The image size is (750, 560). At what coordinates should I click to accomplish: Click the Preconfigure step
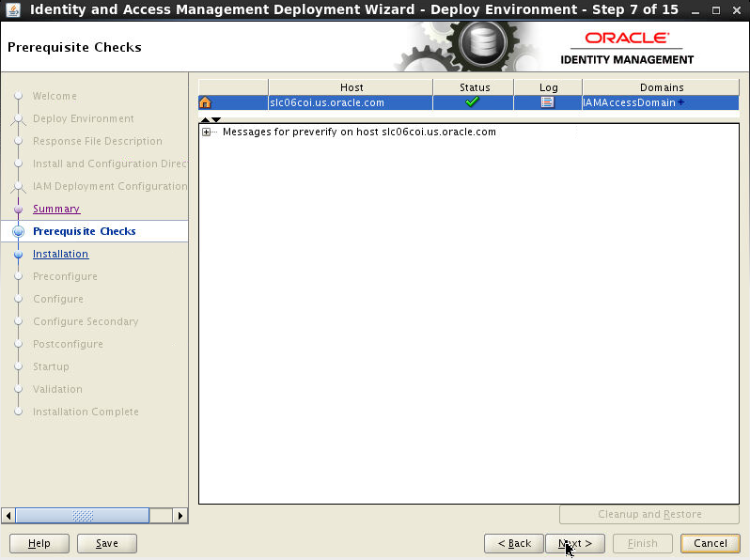point(65,276)
